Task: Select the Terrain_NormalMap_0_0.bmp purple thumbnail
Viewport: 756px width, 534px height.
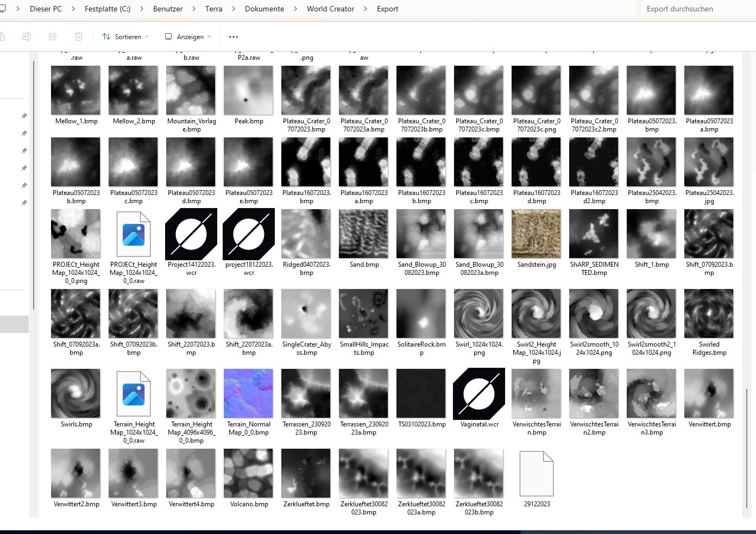Action: 249,393
